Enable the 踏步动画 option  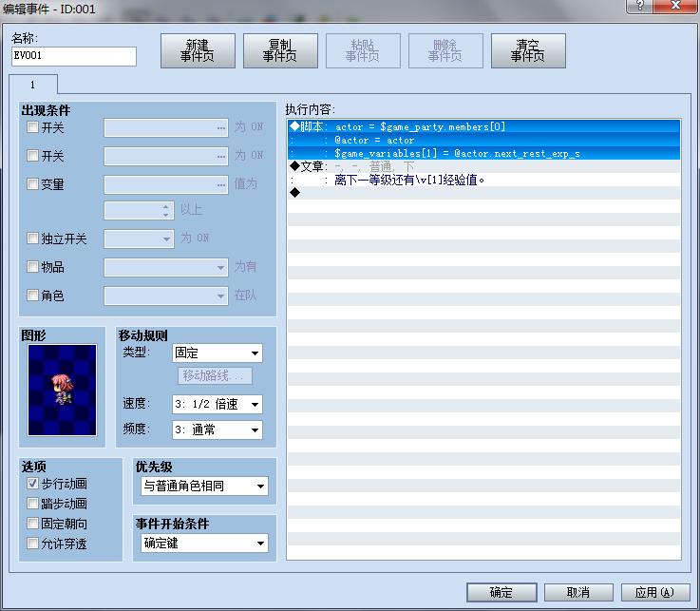click(32, 504)
